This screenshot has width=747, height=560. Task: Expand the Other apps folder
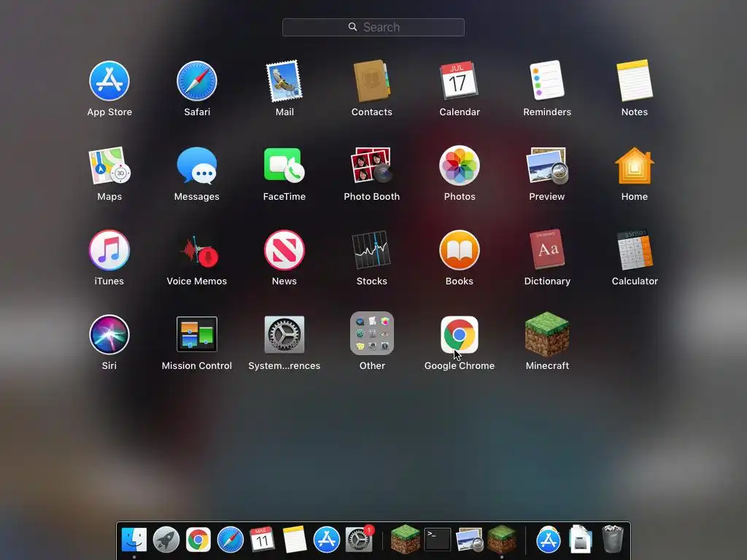371,333
